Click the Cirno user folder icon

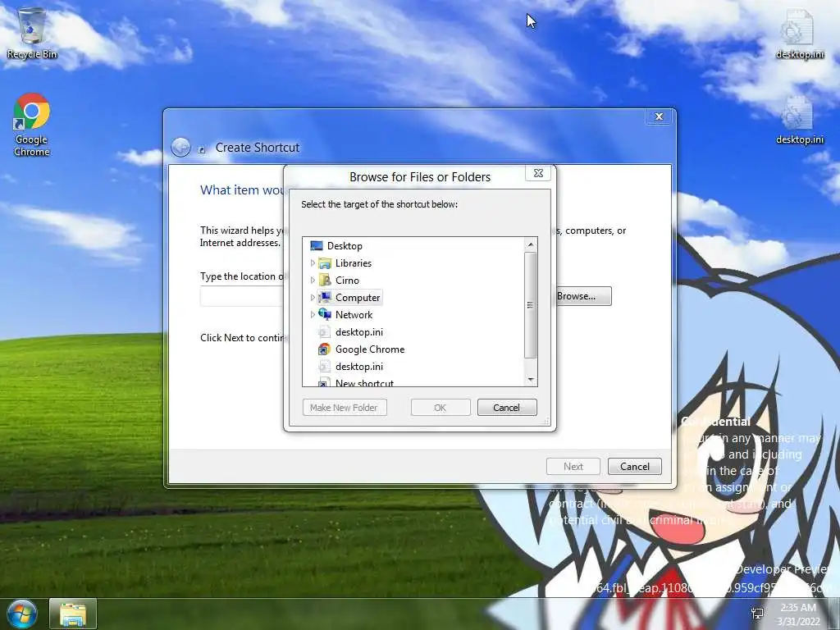(x=325, y=281)
